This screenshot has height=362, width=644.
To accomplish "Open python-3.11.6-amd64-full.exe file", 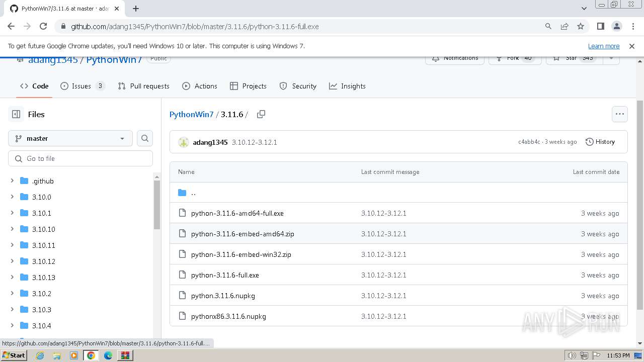I will (237, 213).
